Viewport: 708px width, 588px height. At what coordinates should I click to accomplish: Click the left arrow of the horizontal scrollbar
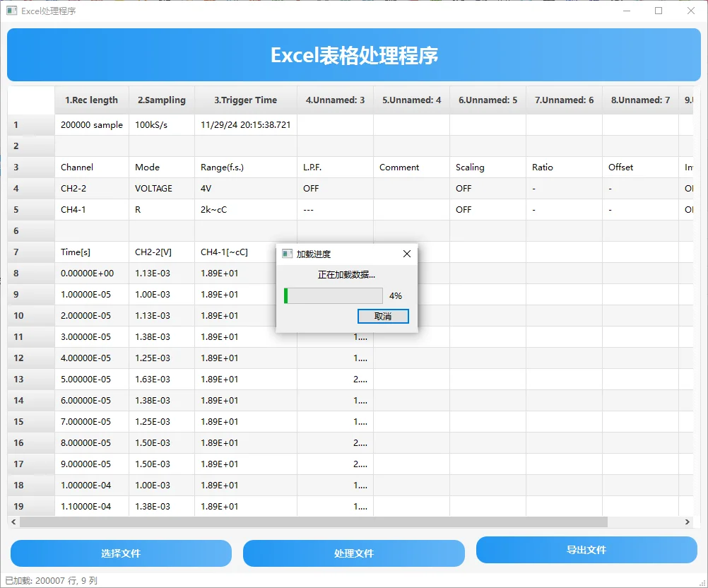click(11, 522)
